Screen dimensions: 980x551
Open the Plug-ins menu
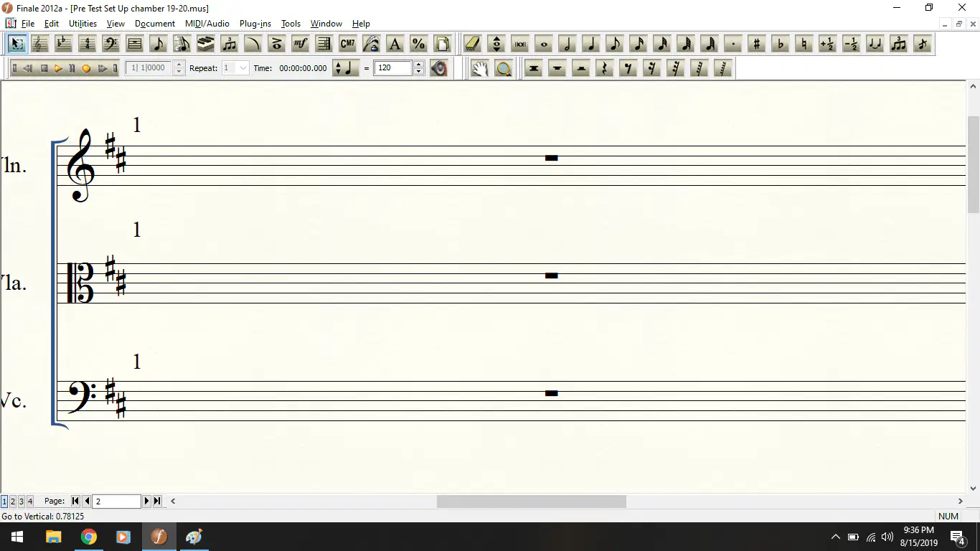pos(255,24)
